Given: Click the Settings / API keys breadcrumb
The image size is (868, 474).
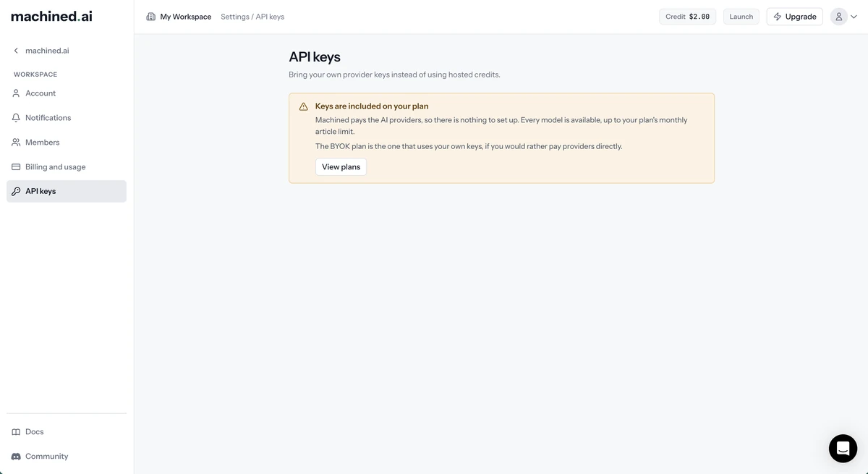Looking at the screenshot, I should (x=252, y=17).
